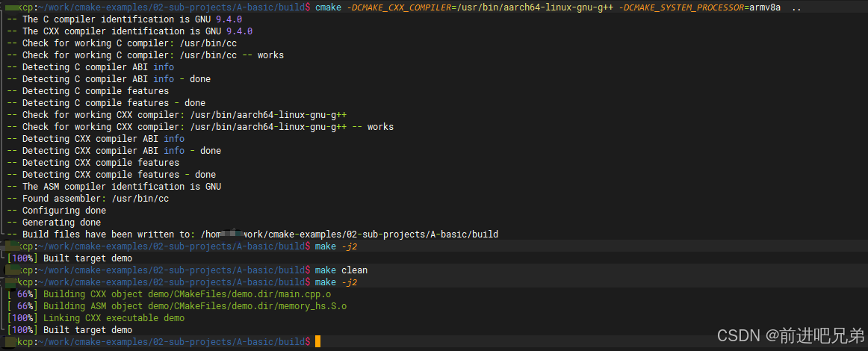Screen dimensions: 868x351
Task: Click 'Building ASM object ... memory_hs.S.o' line
Action: [x=177, y=306]
